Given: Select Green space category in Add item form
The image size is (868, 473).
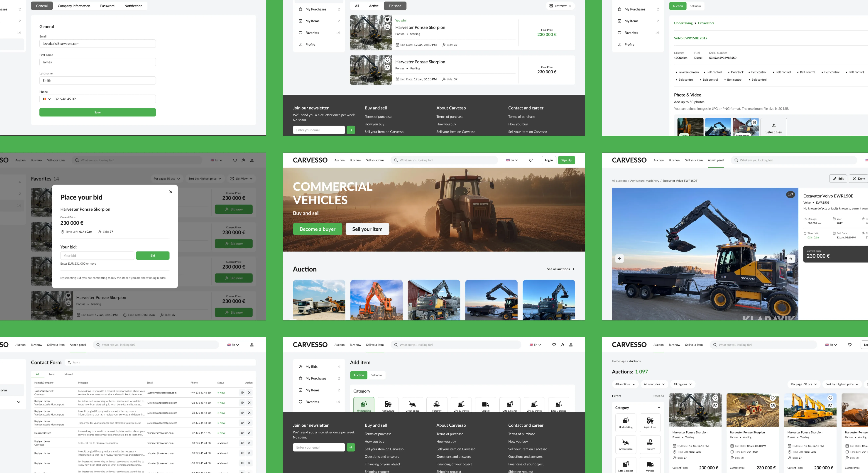Looking at the screenshot, I should pos(412,405).
